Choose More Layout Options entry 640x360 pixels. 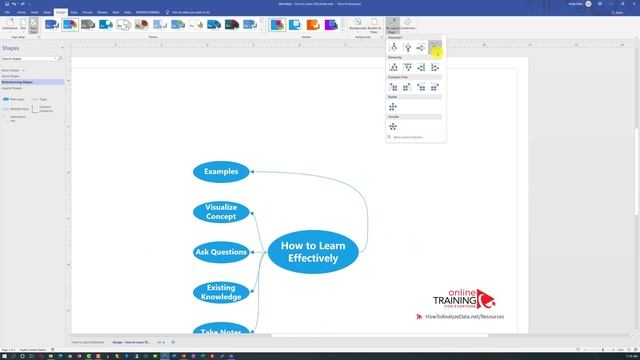[x=408, y=138]
